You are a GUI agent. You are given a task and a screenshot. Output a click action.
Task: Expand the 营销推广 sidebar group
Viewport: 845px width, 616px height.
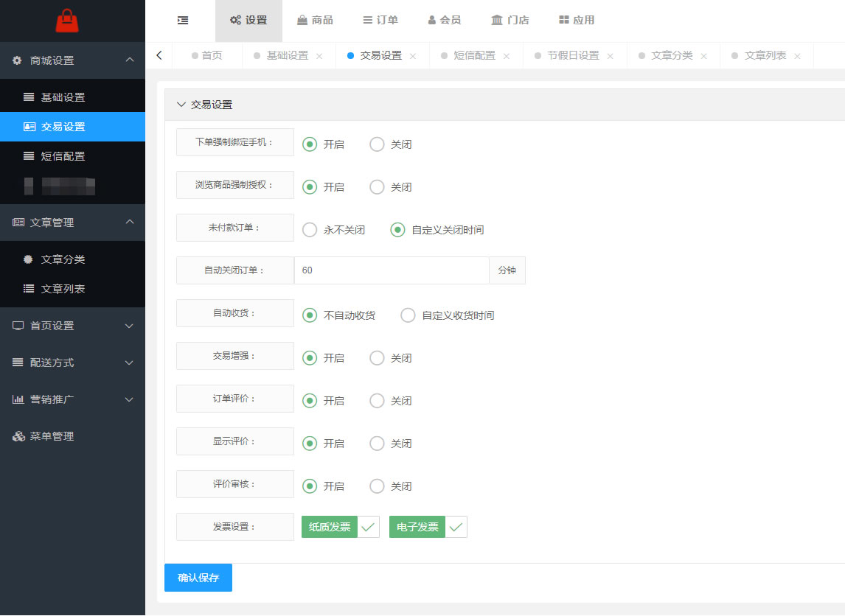pyautogui.click(x=129, y=399)
